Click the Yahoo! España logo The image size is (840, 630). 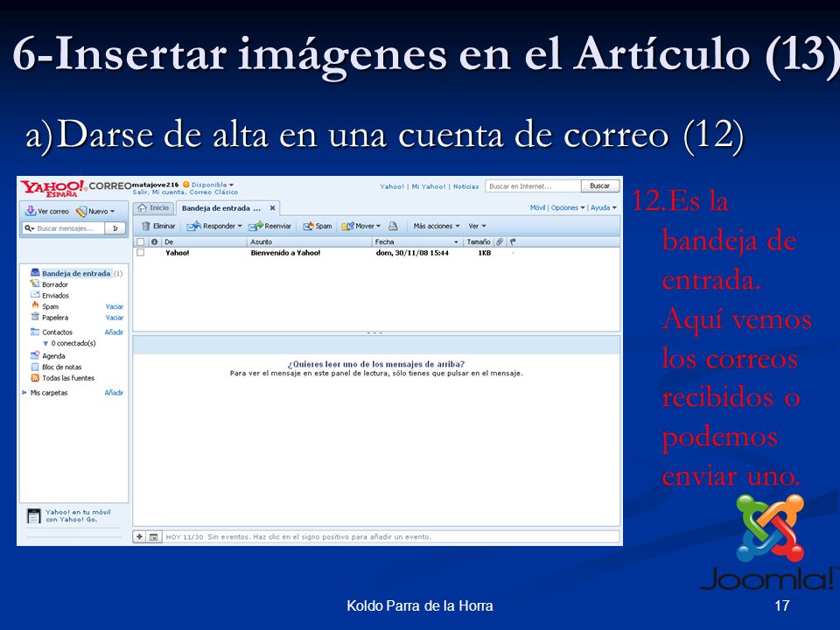(x=52, y=189)
